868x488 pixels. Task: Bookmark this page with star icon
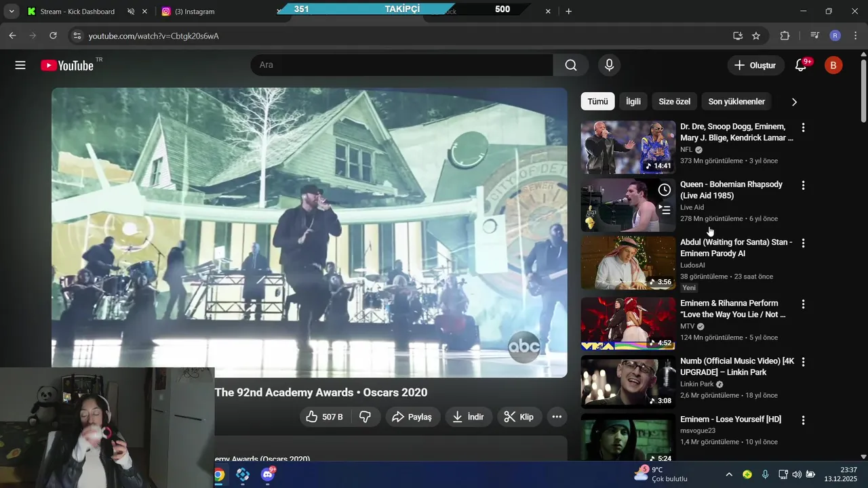[756, 36]
